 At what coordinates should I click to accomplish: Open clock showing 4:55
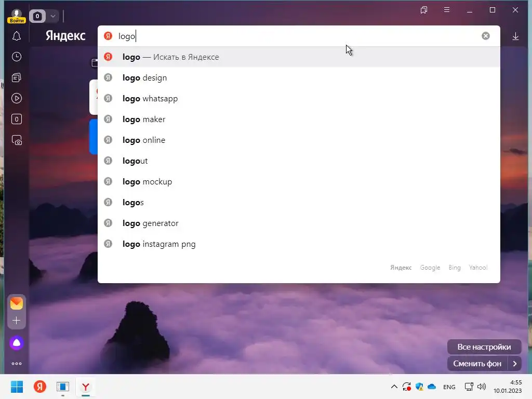coord(508,387)
